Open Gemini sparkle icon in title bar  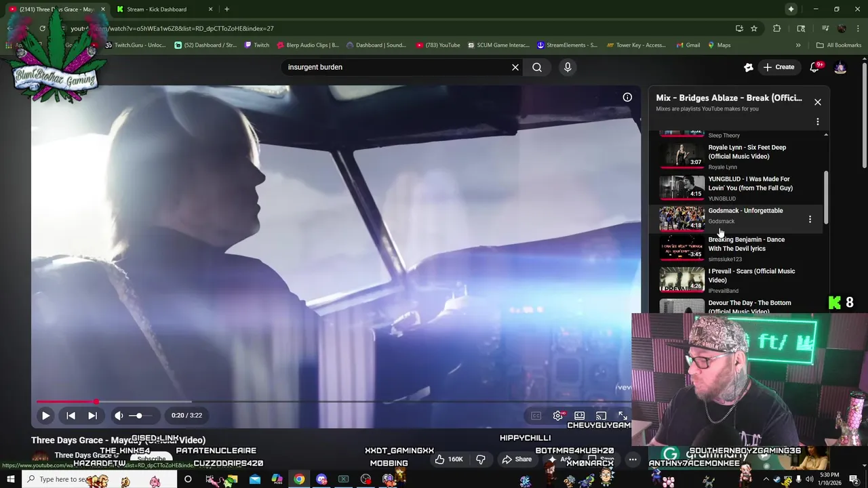click(x=791, y=9)
